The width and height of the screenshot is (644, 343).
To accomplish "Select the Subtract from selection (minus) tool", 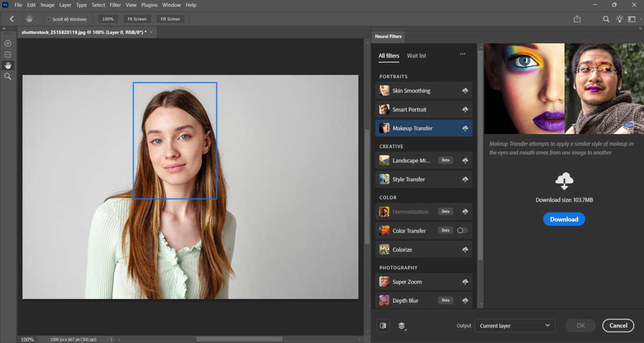I will 8,54.
